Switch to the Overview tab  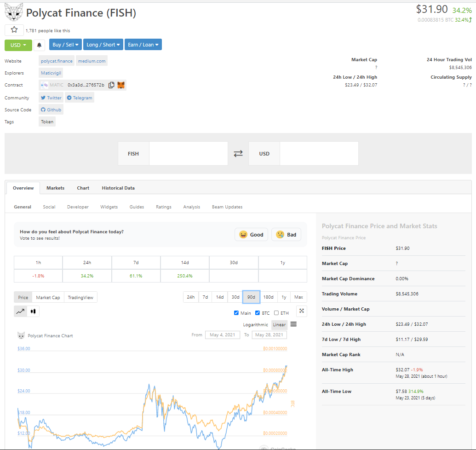(23, 188)
